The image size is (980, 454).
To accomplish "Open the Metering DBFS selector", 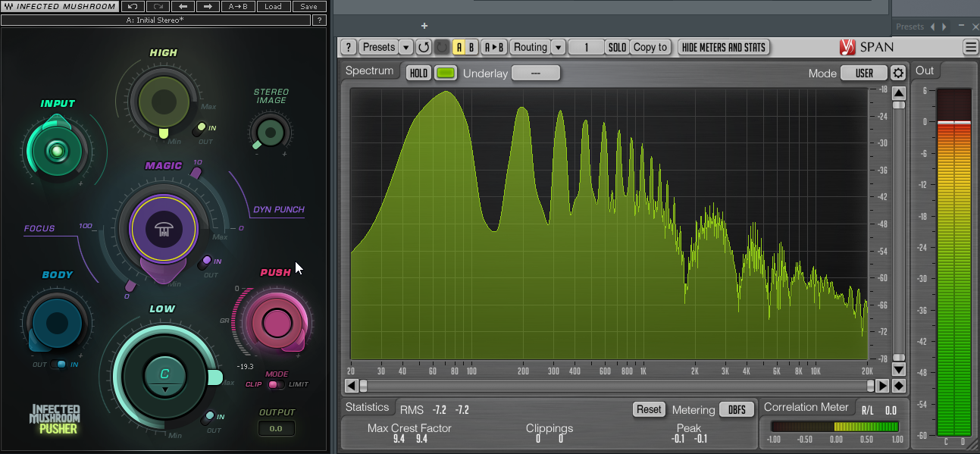I will pos(737,409).
